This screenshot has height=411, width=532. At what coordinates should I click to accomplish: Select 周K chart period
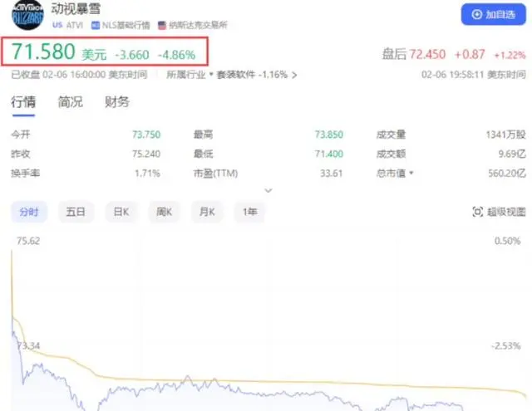(165, 212)
